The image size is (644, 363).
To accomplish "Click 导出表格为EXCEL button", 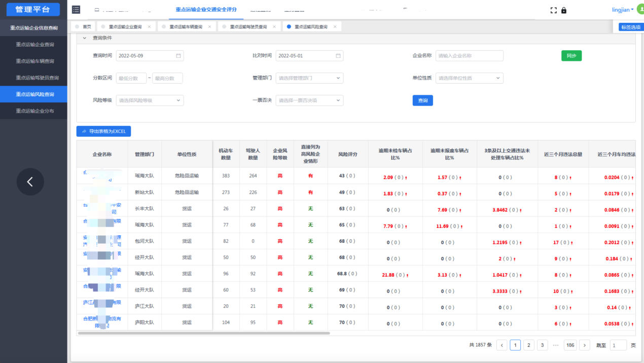I will pos(103,131).
